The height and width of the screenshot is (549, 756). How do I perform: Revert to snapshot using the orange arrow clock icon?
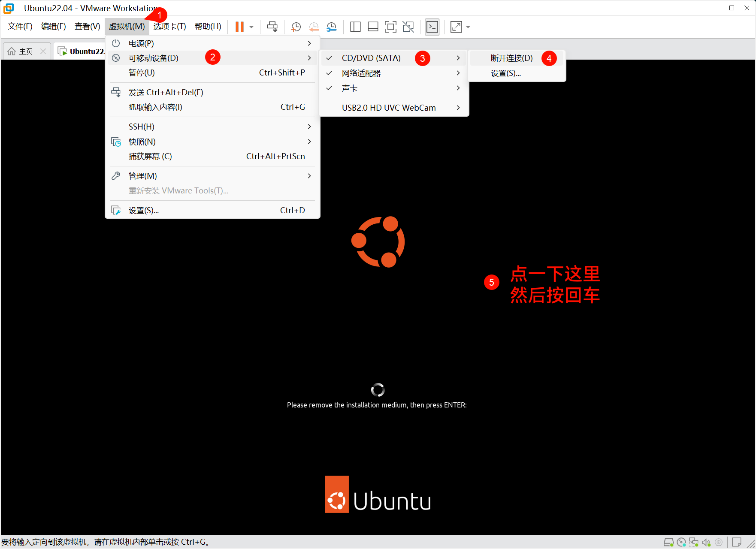coord(314,27)
